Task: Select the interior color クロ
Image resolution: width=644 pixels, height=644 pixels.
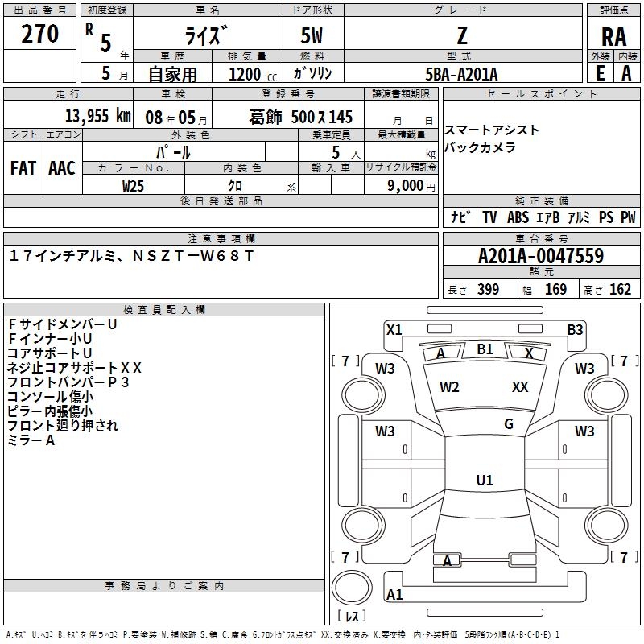Action: point(235,185)
